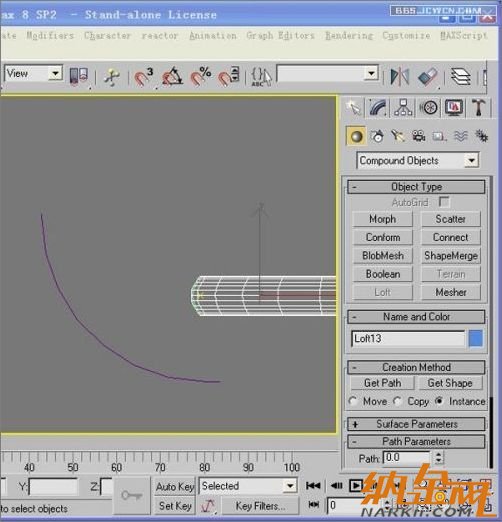Select the Move radio option
The image size is (502, 522).
(352, 401)
